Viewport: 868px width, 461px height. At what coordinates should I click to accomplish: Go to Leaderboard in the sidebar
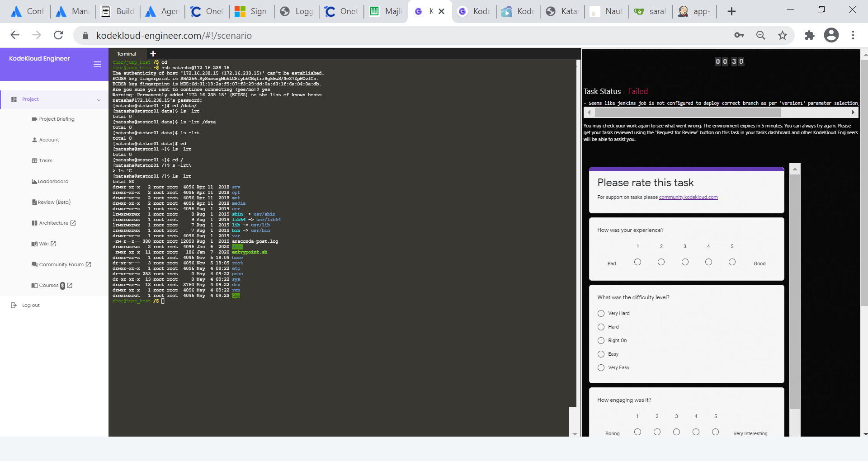tap(53, 182)
